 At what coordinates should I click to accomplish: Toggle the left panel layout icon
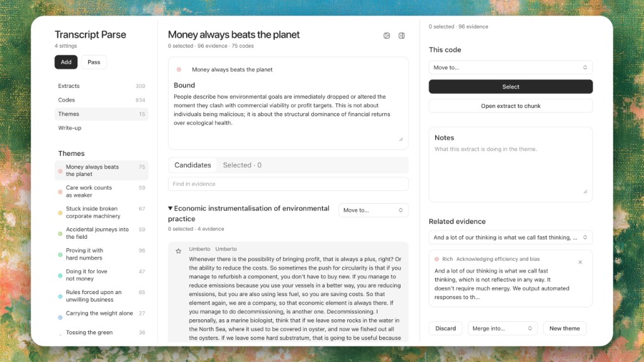coord(387,36)
